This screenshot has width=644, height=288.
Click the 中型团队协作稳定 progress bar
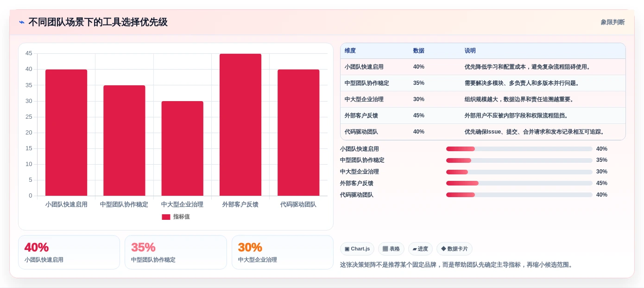tap(519, 160)
